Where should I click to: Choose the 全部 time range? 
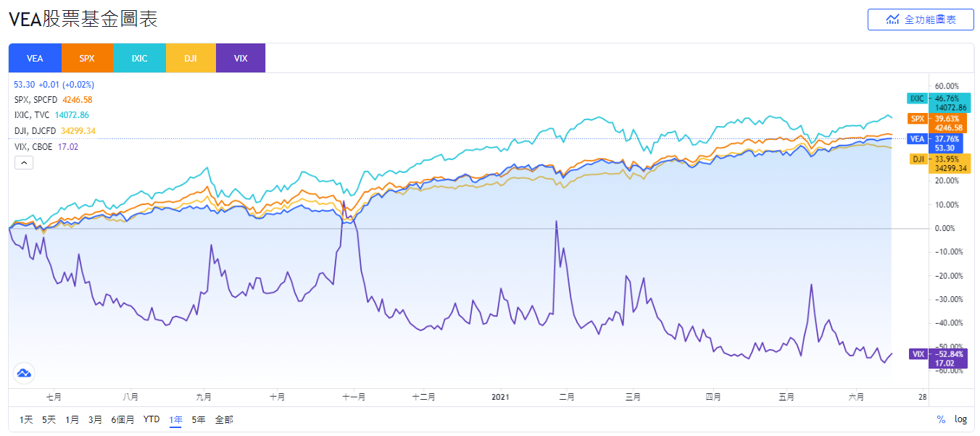point(224,419)
